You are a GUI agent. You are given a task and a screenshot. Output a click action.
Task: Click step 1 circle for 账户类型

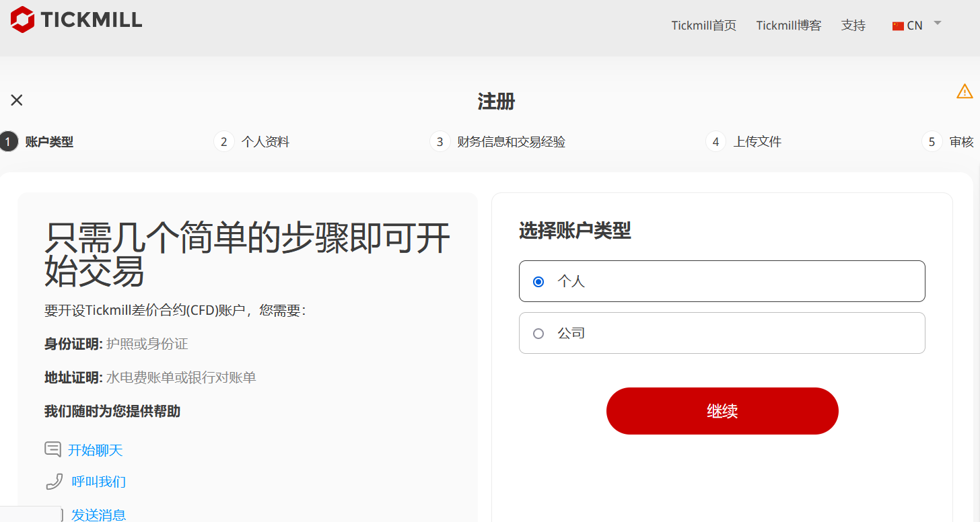[x=8, y=142]
